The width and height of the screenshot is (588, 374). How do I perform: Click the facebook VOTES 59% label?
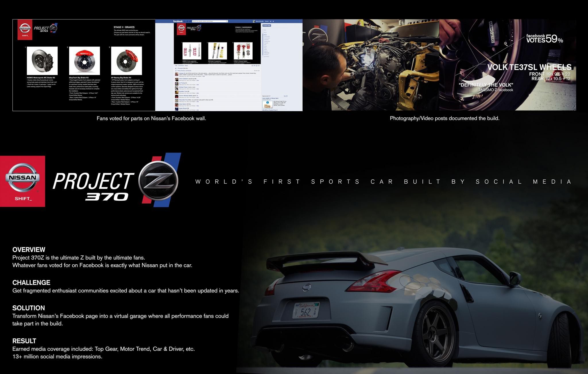click(544, 38)
